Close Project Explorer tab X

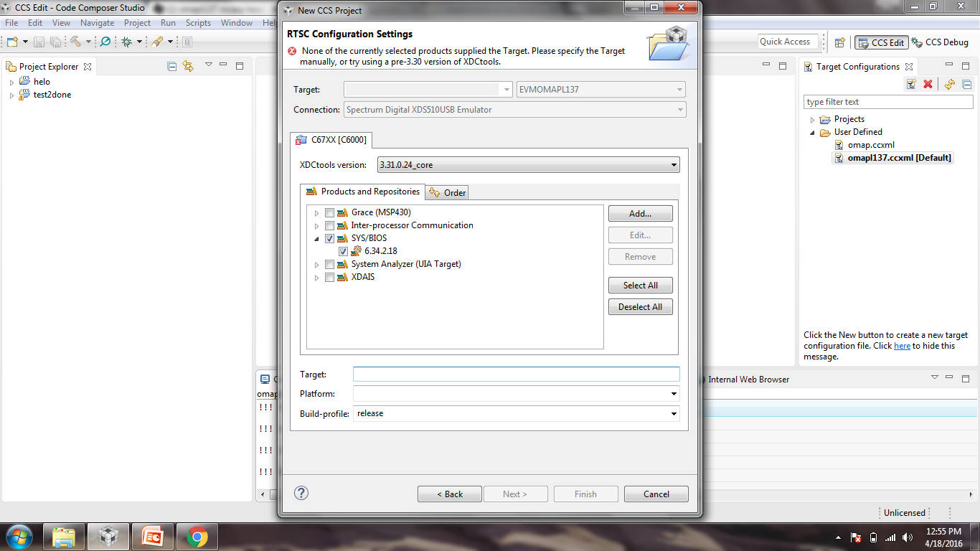pyautogui.click(x=88, y=67)
